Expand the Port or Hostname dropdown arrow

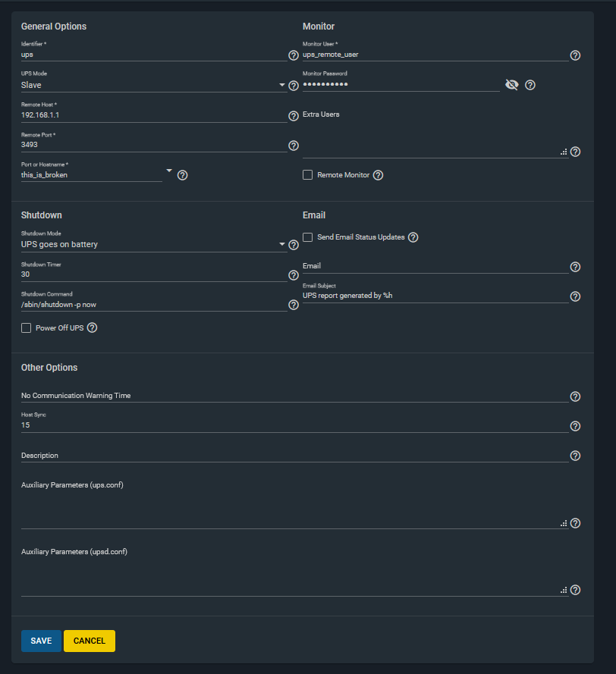click(169, 171)
